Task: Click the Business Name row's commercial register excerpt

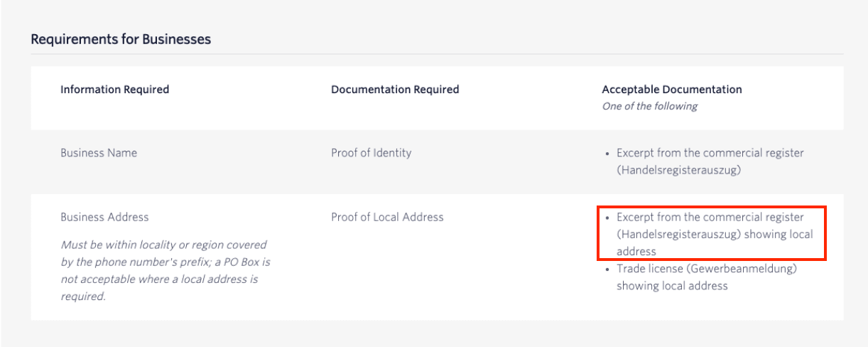Action: coord(710,153)
